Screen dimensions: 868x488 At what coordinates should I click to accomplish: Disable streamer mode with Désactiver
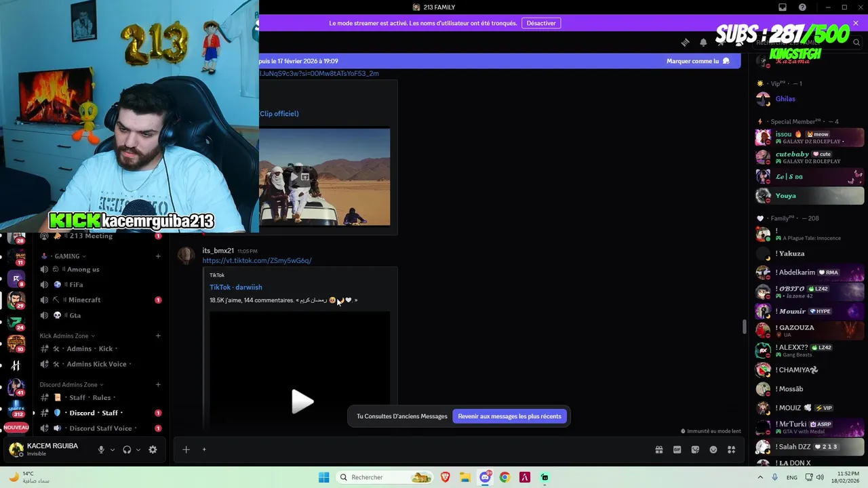(x=541, y=23)
